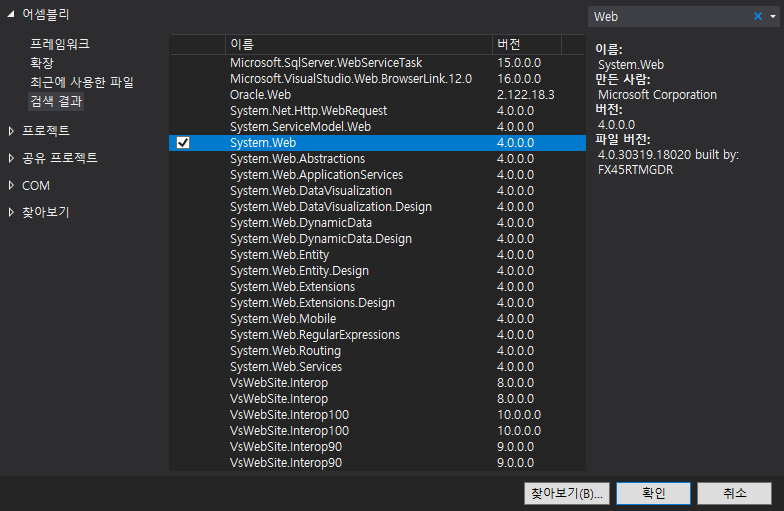This screenshot has height=511, width=784.
Task: Click the COM category label
Action: (36, 186)
